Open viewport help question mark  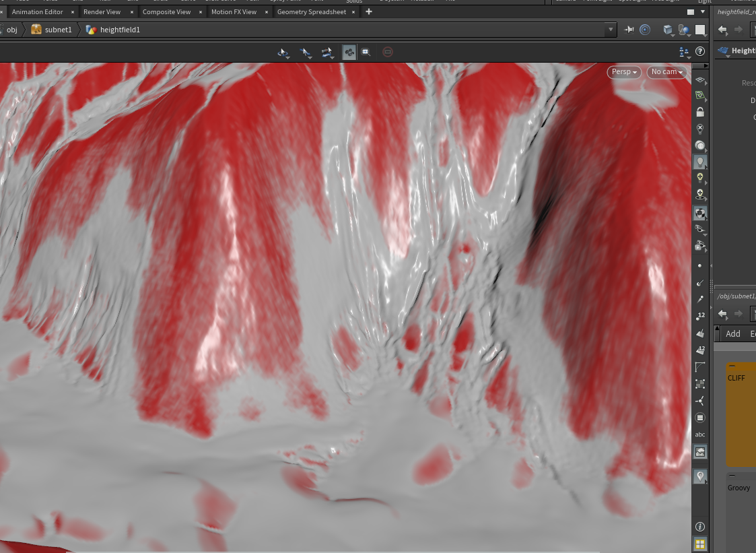pyautogui.click(x=700, y=51)
